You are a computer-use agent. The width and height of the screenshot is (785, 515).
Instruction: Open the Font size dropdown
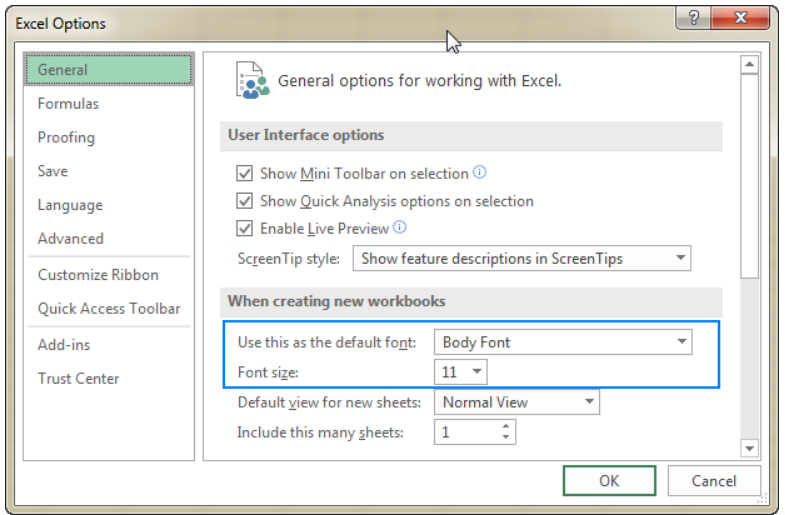461,372
